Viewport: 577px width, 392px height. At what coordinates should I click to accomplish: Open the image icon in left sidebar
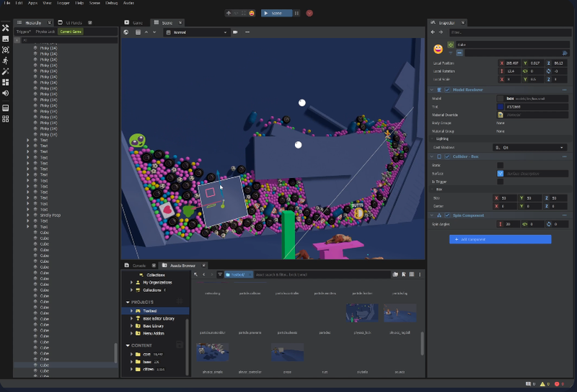[x=6, y=39]
